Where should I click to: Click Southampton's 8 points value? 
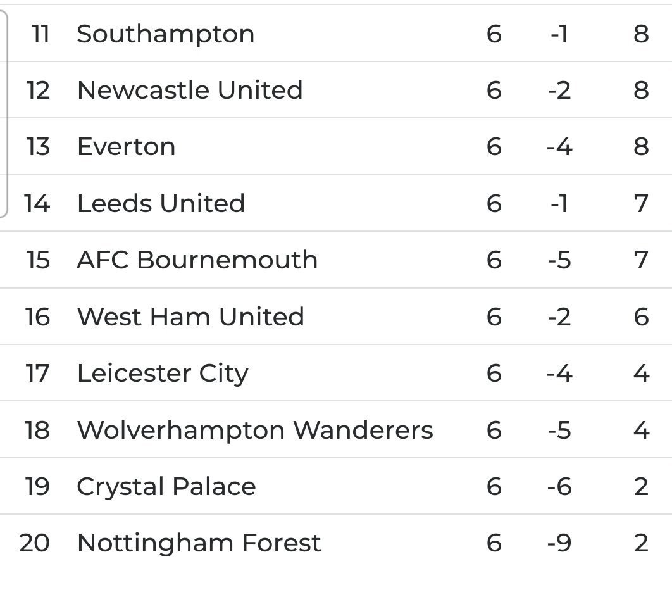[x=641, y=34]
